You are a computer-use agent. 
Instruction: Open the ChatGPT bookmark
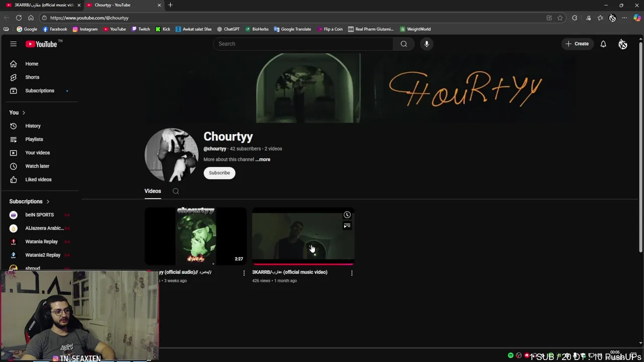228,29
